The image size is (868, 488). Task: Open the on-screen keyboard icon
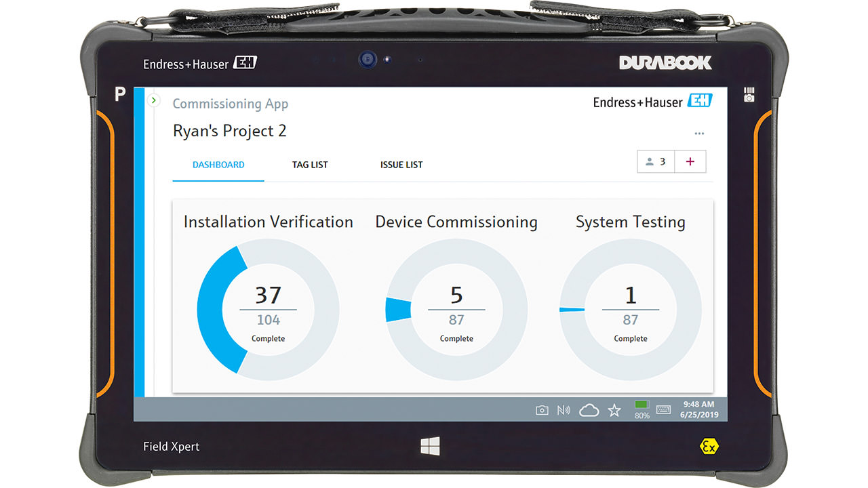(x=663, y=410)
